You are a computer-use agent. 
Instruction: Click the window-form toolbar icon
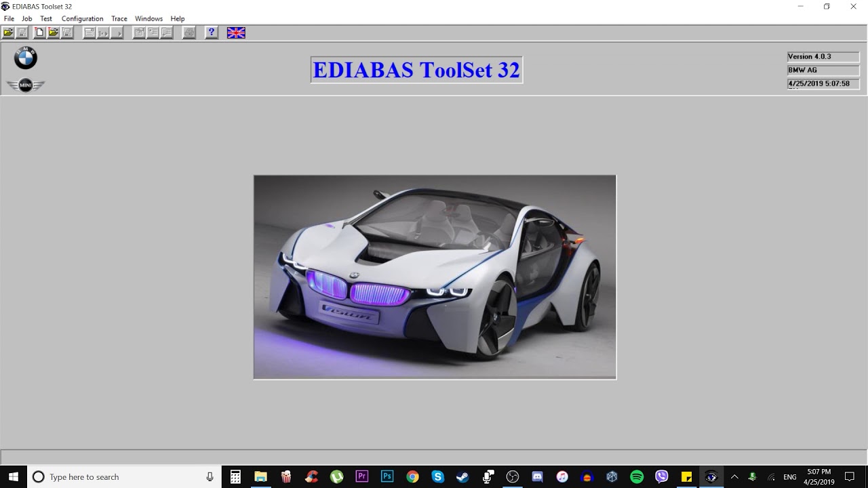coord(90,33)
